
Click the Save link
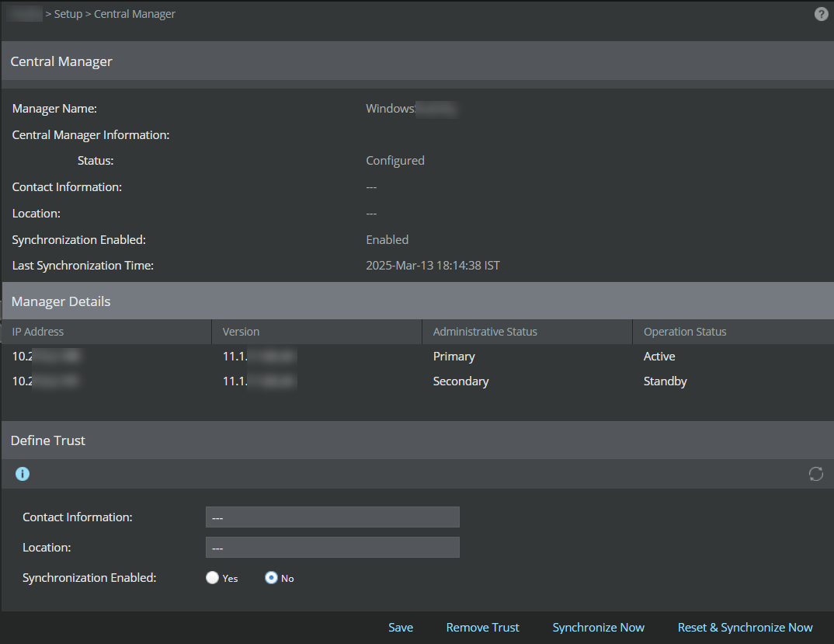click(x=401, y=628)
